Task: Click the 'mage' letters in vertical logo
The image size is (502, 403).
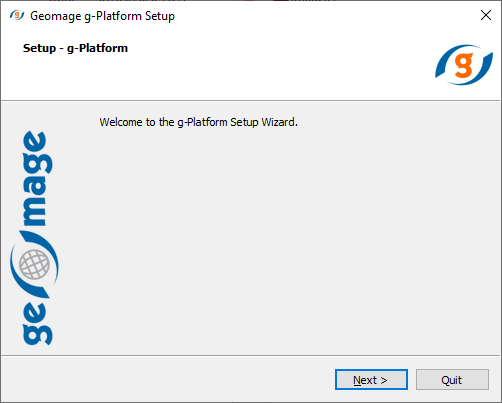Action: [37, 178]
